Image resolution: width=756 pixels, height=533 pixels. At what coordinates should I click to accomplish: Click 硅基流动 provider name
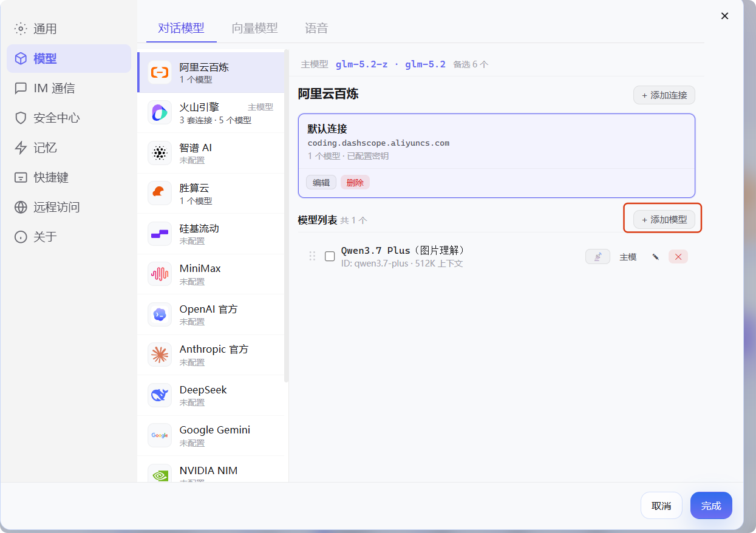pos(199,228)
